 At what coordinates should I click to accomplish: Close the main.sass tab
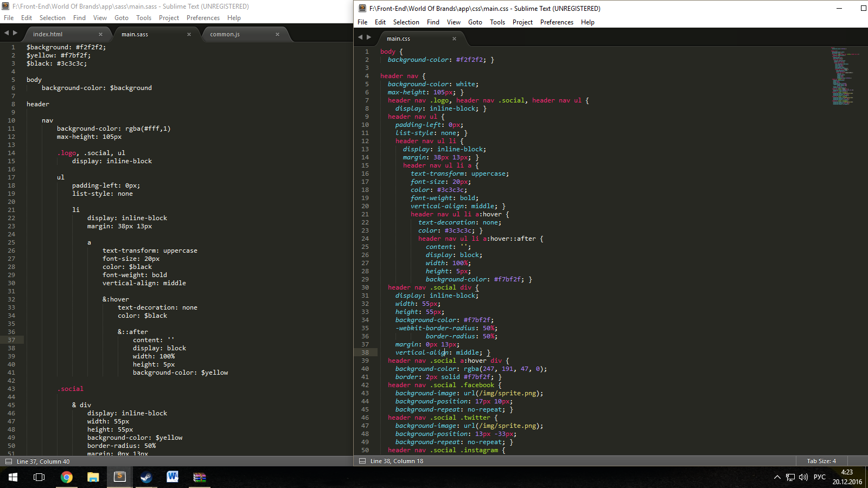pyautogui.click(x=189, y=34)
